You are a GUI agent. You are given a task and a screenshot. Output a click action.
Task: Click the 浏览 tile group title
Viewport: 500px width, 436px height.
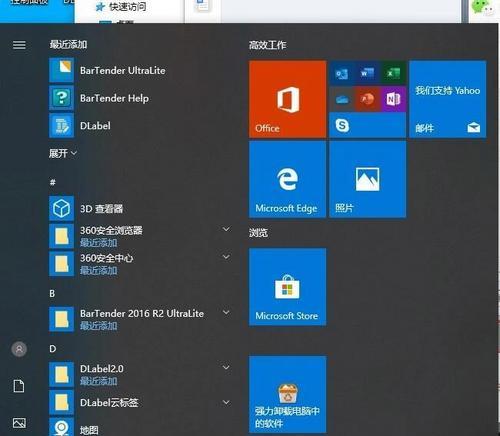[258, 233]
